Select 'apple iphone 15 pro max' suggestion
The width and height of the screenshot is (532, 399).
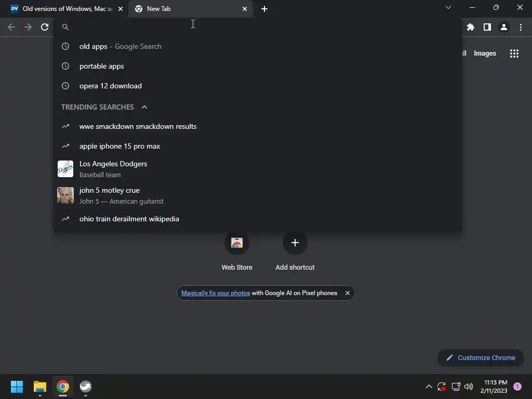tap(258, 146)
